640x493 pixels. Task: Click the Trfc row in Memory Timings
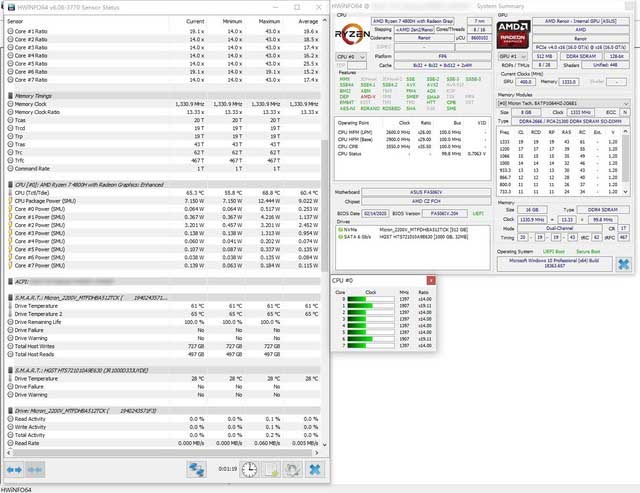164,160
